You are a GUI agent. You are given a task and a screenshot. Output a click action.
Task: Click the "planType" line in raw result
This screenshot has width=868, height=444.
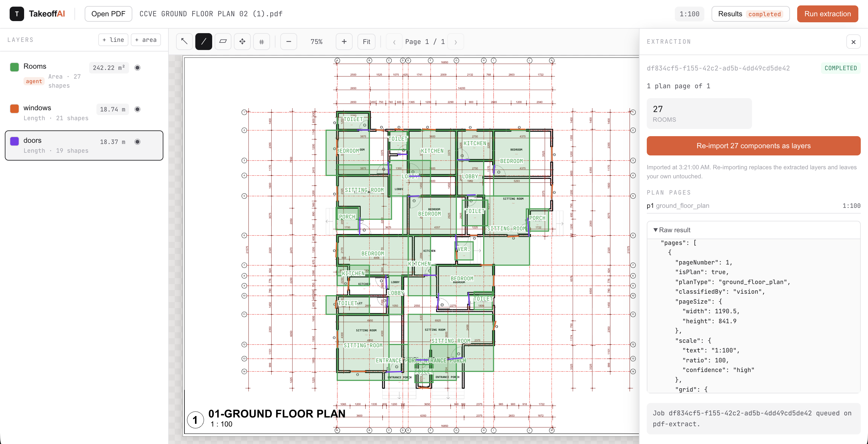[x=733, y=282]
